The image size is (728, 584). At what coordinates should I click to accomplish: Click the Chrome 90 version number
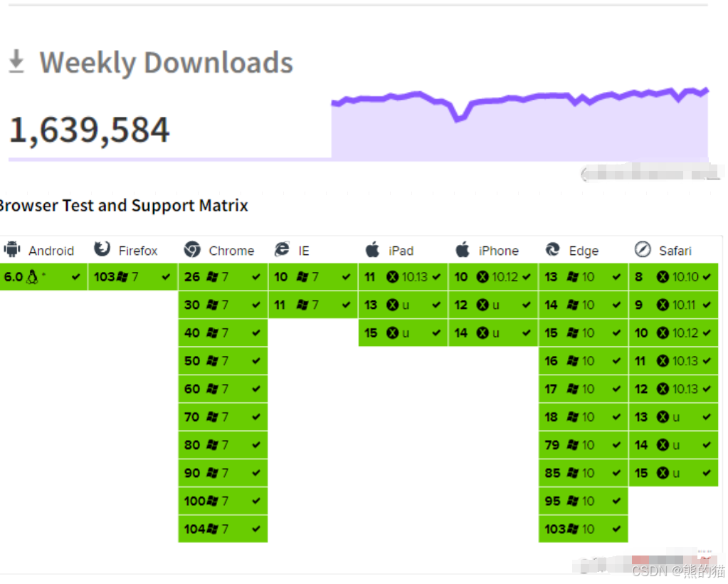[192, 473]
